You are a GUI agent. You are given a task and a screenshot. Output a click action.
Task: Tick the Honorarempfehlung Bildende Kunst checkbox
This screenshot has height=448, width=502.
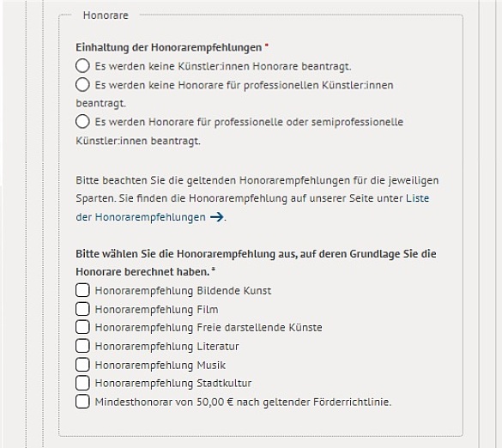tap(82, 290)
